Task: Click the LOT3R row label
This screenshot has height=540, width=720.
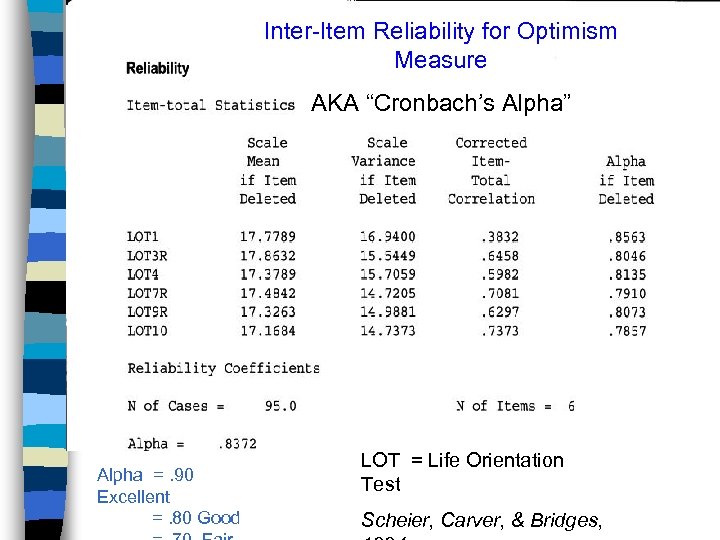Action: coord(147,256)
